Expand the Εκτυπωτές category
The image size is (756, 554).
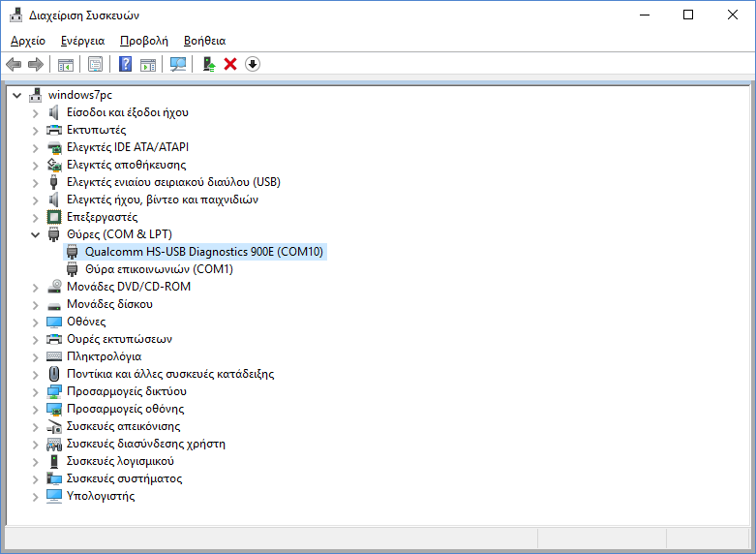point(36,130)
